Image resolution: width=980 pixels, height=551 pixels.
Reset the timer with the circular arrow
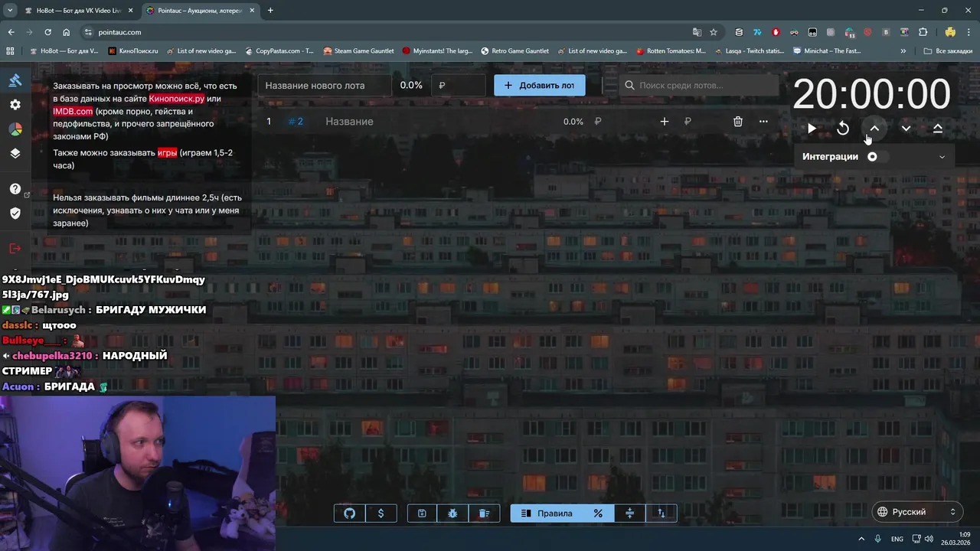click(843, 129)
